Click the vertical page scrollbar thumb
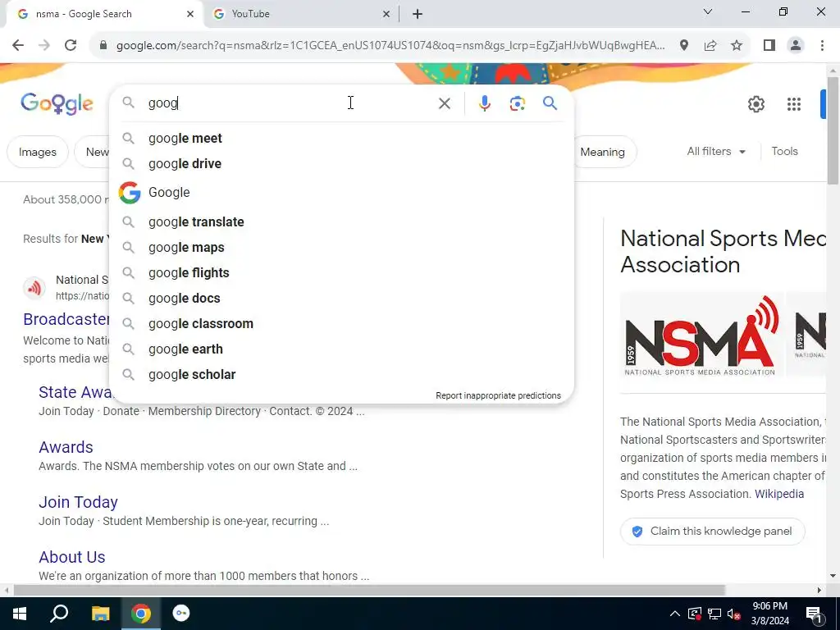Screen dimensions: 840x630 (x=833, y=130)
